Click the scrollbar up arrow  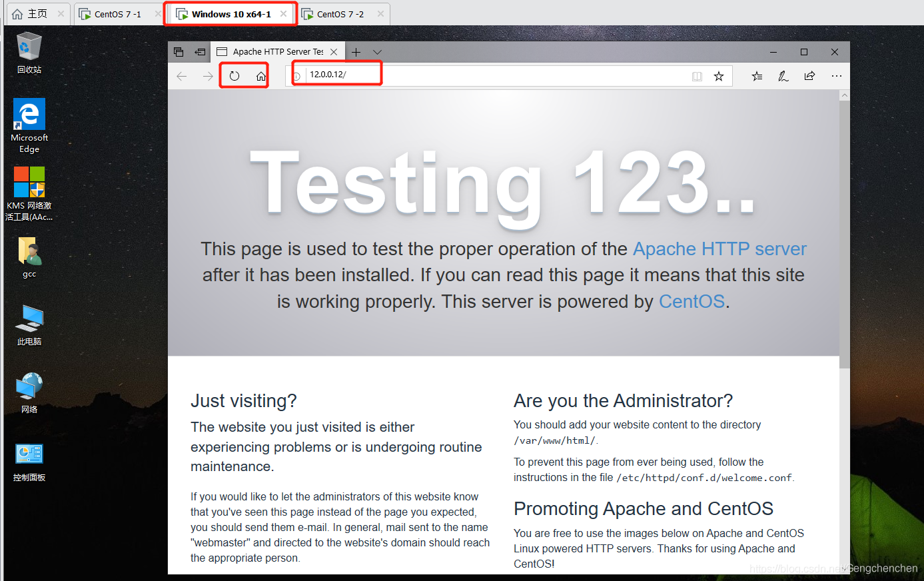pos(845,95)
